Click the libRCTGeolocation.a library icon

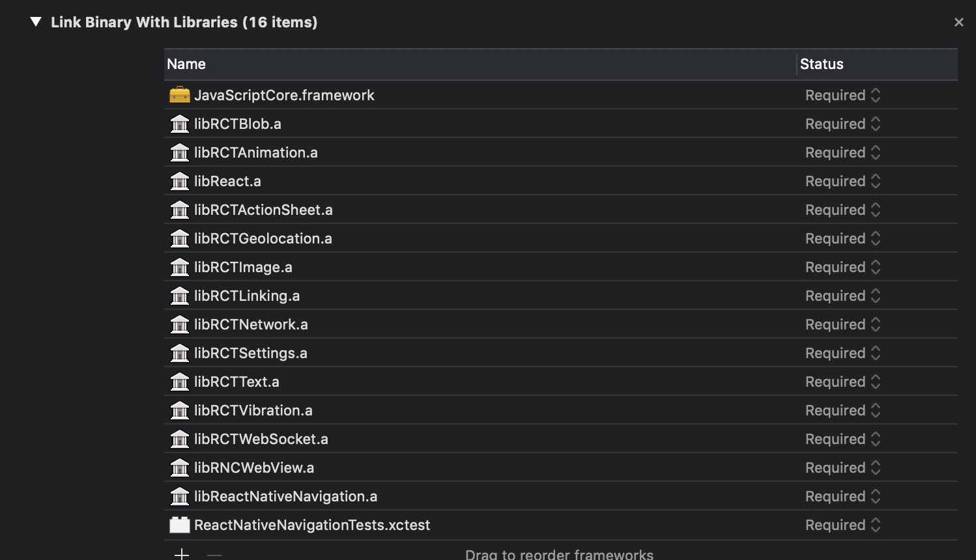pos(179,238)
